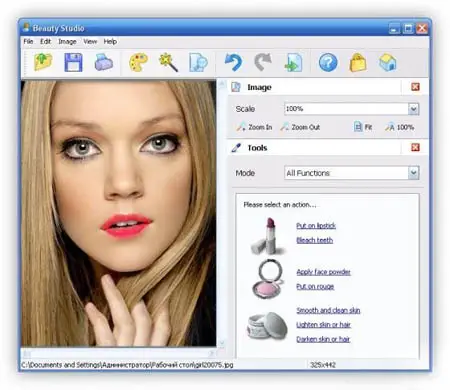
Task: Redo with the gray arrow icon
Action: [x=263, y=62]
